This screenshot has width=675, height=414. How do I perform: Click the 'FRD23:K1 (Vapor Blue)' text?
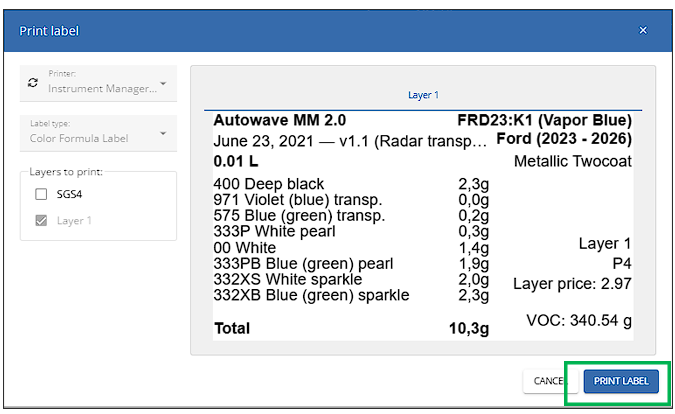pos(544,120)
